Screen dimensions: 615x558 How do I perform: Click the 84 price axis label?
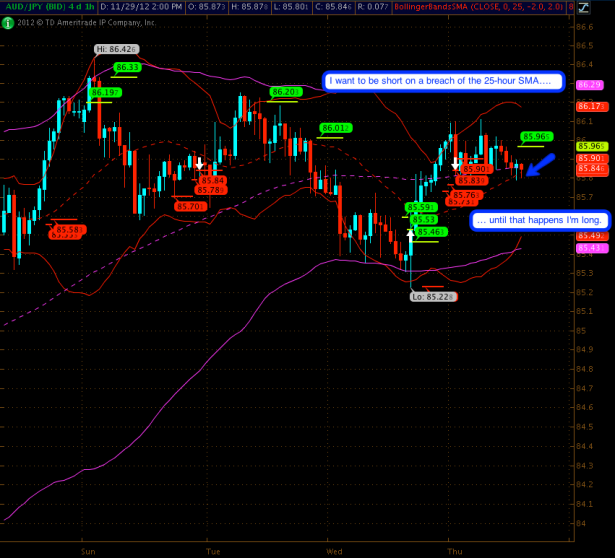coord(581,523)
